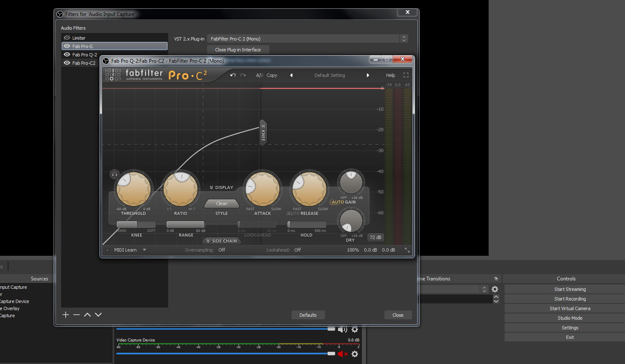Toggle visibility of Limiter filter
This screenshot has width=625, height=364.
[67, 38]
